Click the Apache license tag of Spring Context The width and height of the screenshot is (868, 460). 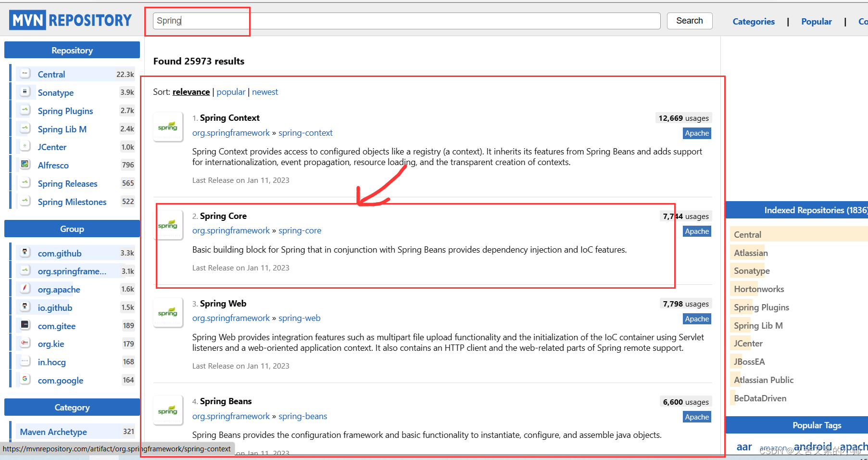[697, 133]
